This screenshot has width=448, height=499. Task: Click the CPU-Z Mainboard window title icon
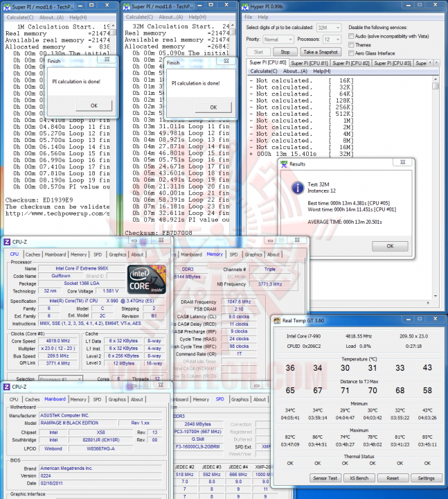point(7,387)
